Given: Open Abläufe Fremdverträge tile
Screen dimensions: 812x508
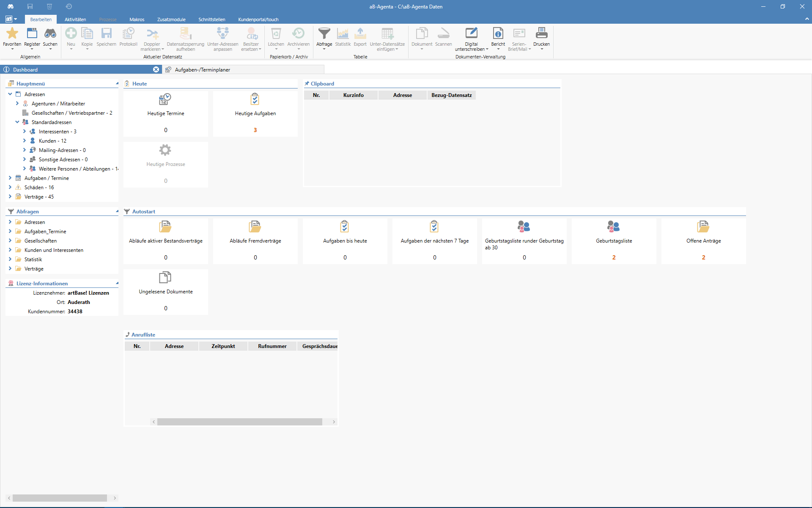Looking at the screenshot, I should pyautogui.click(x=255, y=241).
